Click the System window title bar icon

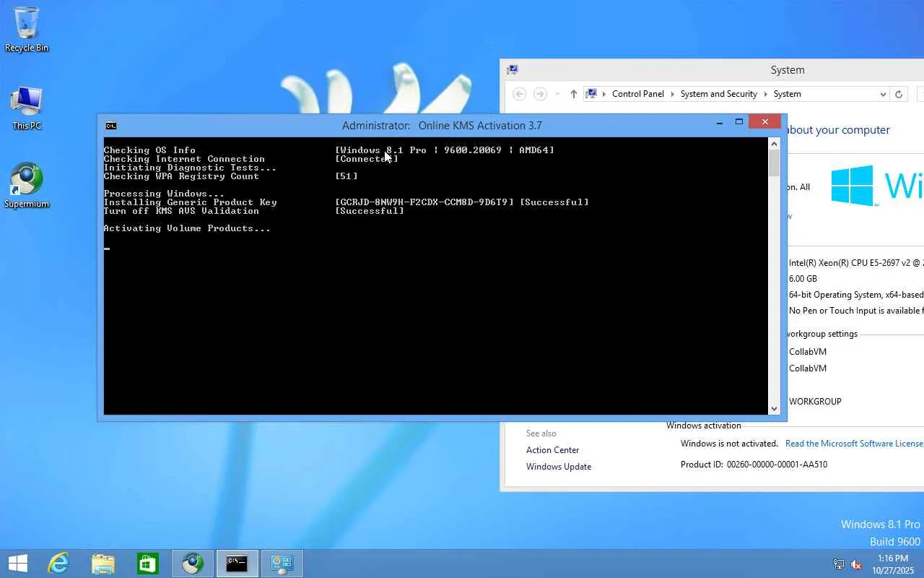click(513, 70)
